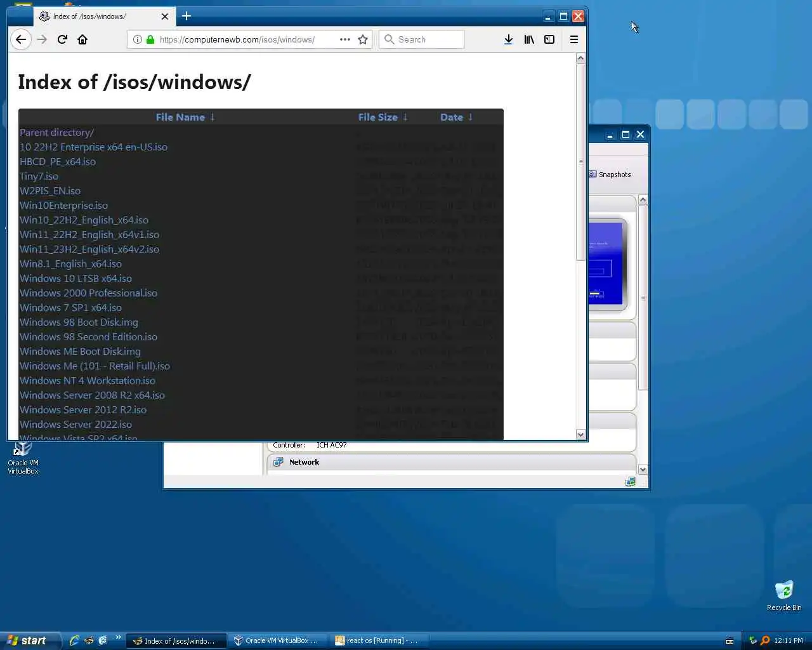Close the Index of /isos/windows/ tab

[165, 17]
